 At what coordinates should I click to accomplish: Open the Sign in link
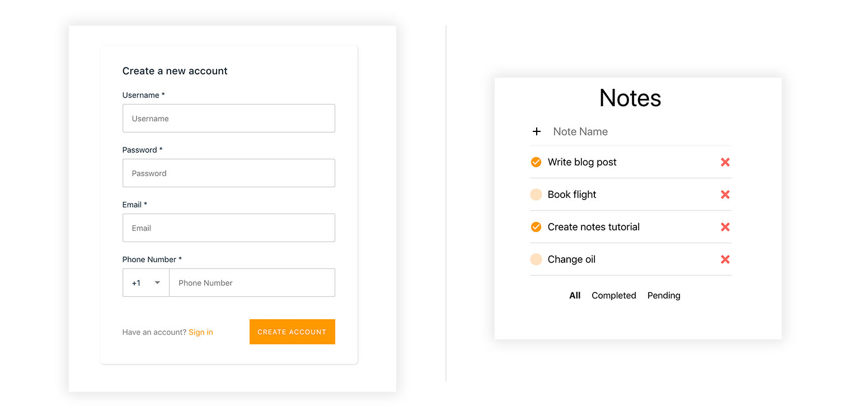[x=201, y=332]
